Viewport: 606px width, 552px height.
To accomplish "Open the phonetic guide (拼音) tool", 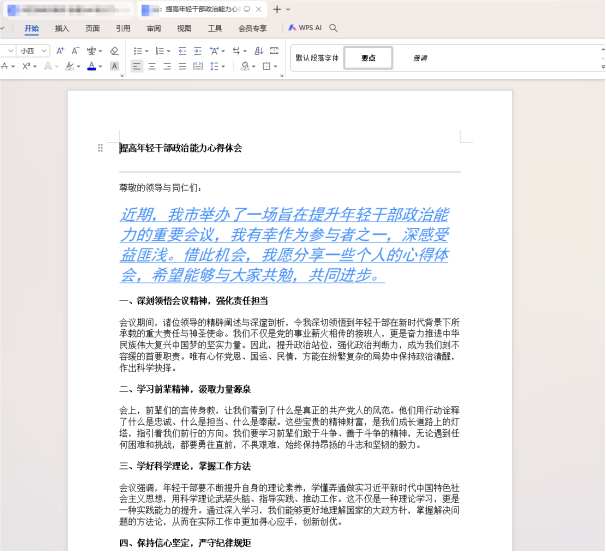I will pyautogui.click(x=91, y=51).
